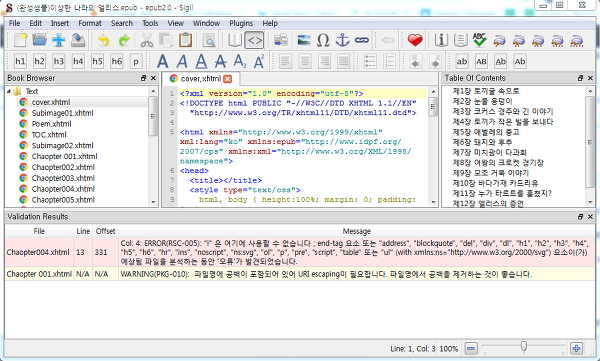The height and width of the screenshot is (361, 600).
Task: Switch to Book View icon
Action: [x=235, y=40]
